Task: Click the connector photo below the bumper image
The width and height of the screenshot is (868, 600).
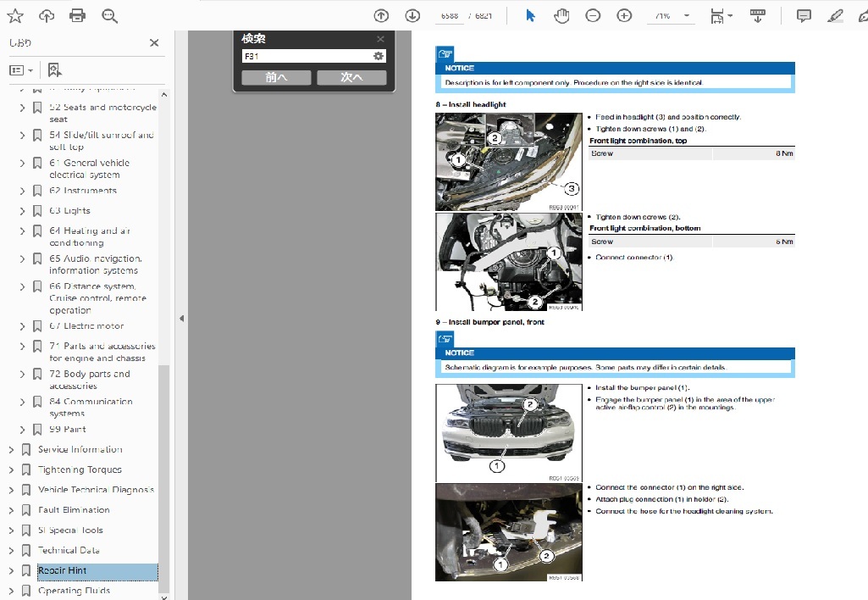Action: (509, 532)
